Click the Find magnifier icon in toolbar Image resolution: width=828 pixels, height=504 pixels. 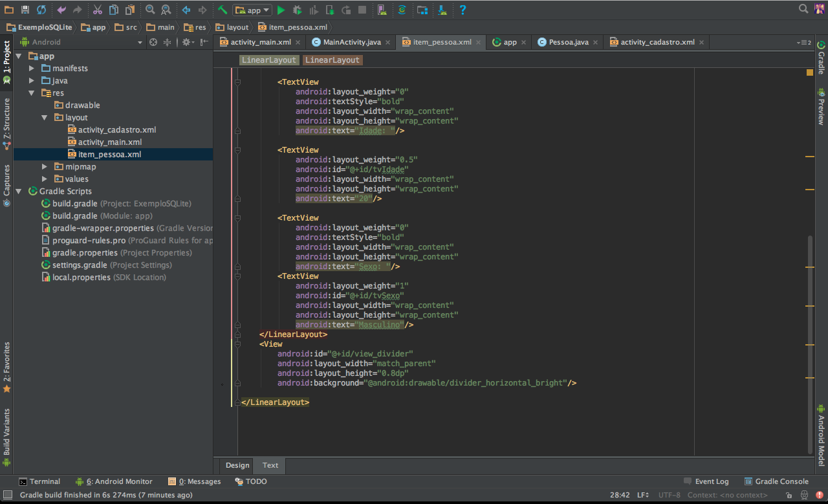pyautogui.click(x=150, y=10)
